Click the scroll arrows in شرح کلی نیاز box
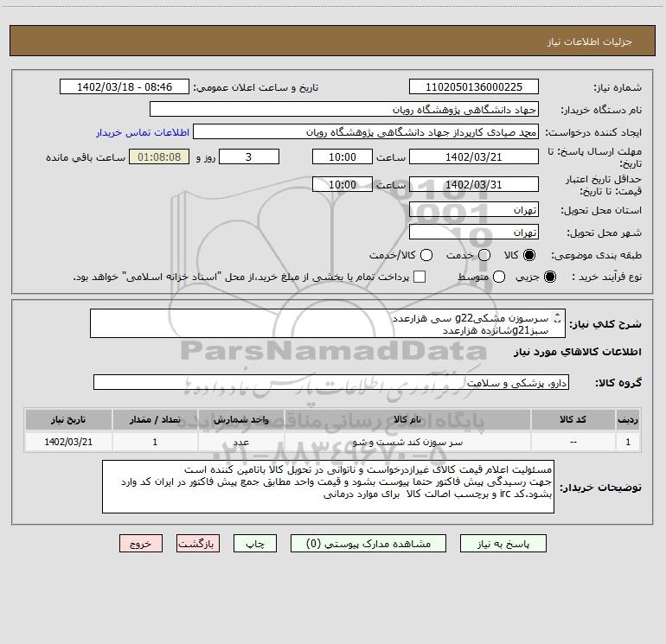The image size is (666, 644). (x=558, y=317)
